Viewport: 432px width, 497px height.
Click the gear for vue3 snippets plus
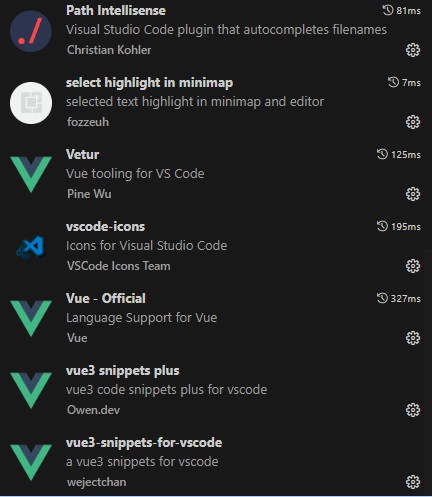tap(413, 410)
